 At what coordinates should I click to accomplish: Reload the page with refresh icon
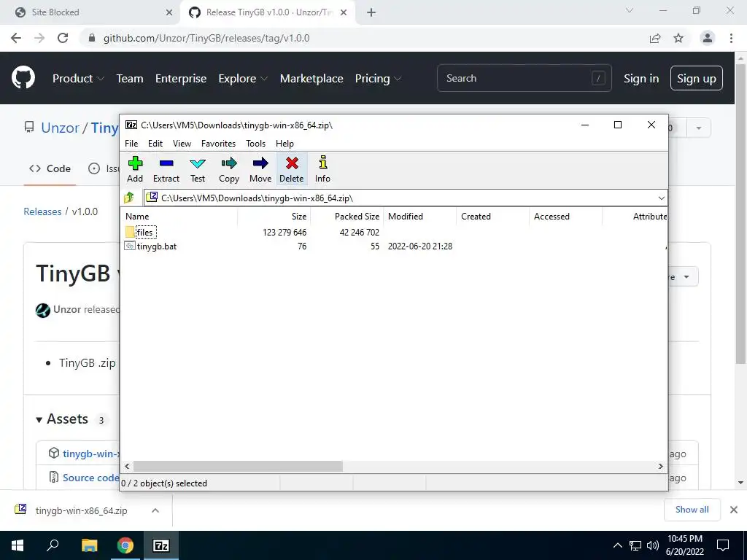[63, 38]
